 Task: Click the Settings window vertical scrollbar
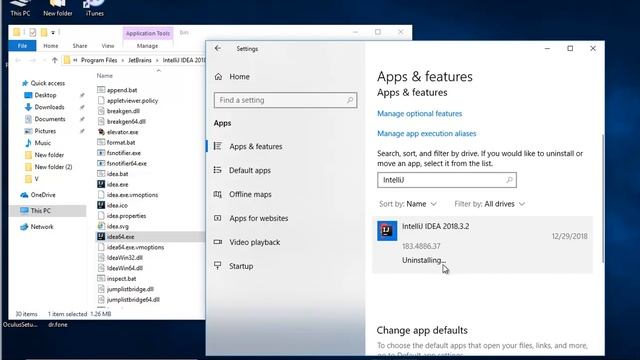point(602,198)
